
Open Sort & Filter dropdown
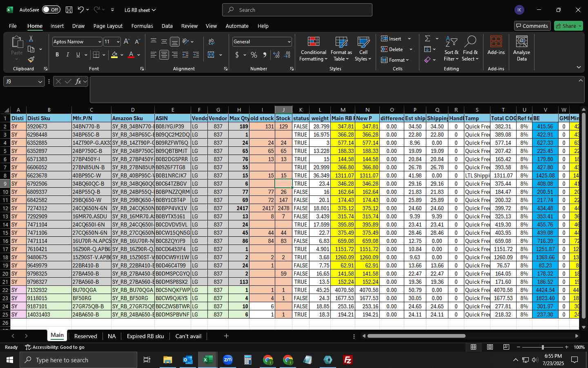(451, 49)
